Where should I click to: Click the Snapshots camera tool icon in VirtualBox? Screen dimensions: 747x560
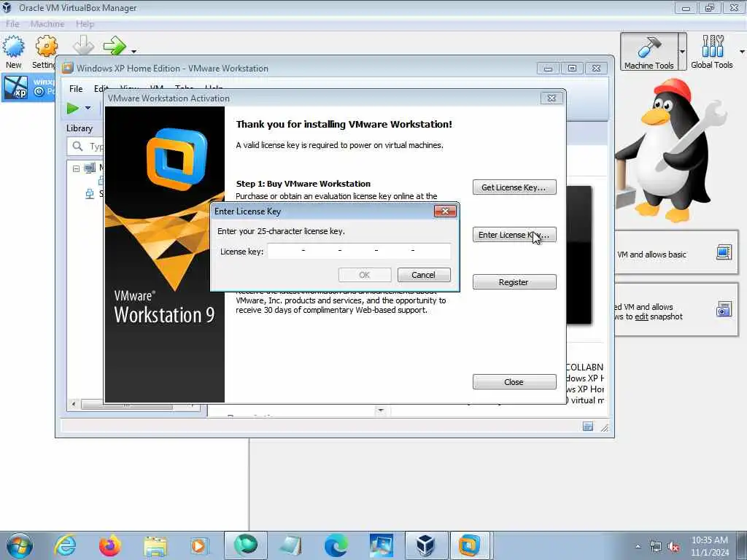pyautogui.click(x=724, y=309)
